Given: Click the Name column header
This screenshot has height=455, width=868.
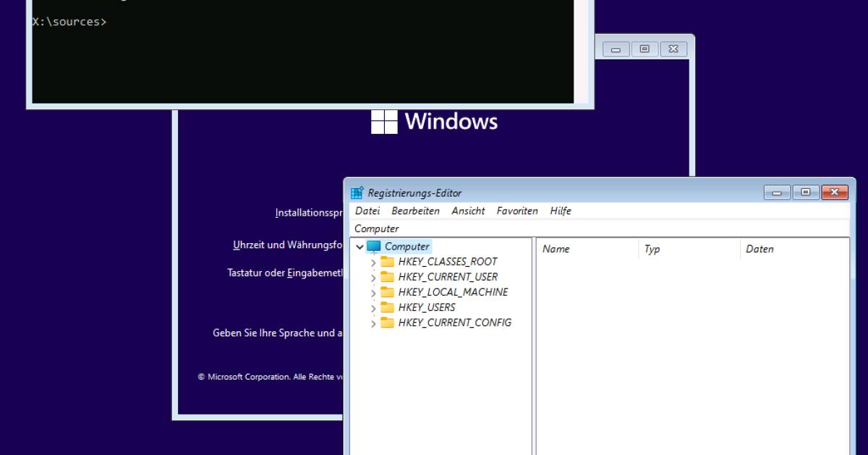Looking at the screenshot, I should coord(588,249).
